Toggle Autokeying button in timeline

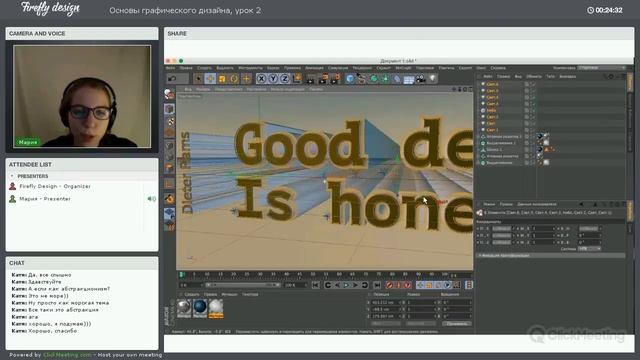click(x=398, y=285)
